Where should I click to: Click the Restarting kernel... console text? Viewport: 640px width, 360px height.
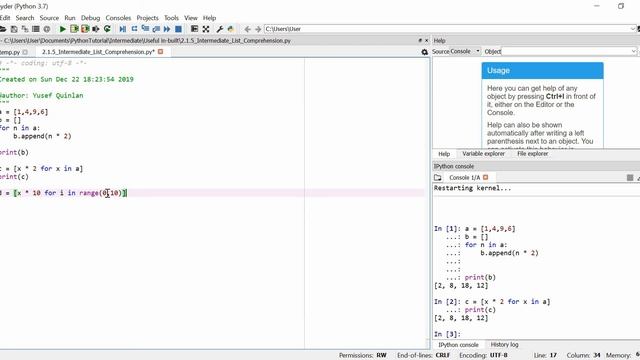tap(472, 188)
